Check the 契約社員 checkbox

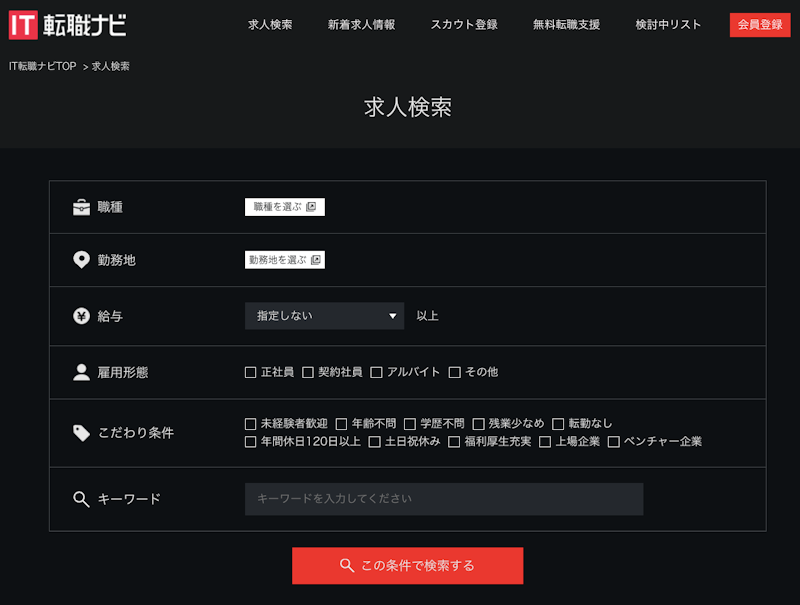pyautogui.click(x=308, y=372)
